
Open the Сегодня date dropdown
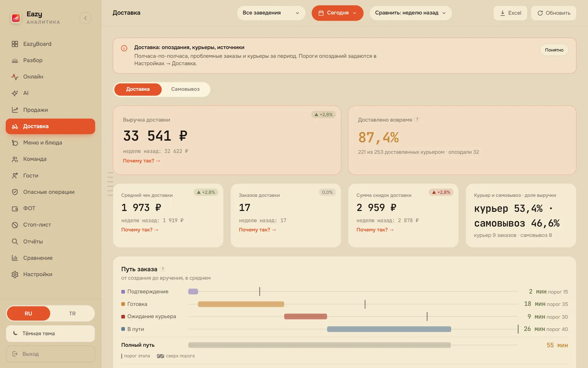click(337, 13)
